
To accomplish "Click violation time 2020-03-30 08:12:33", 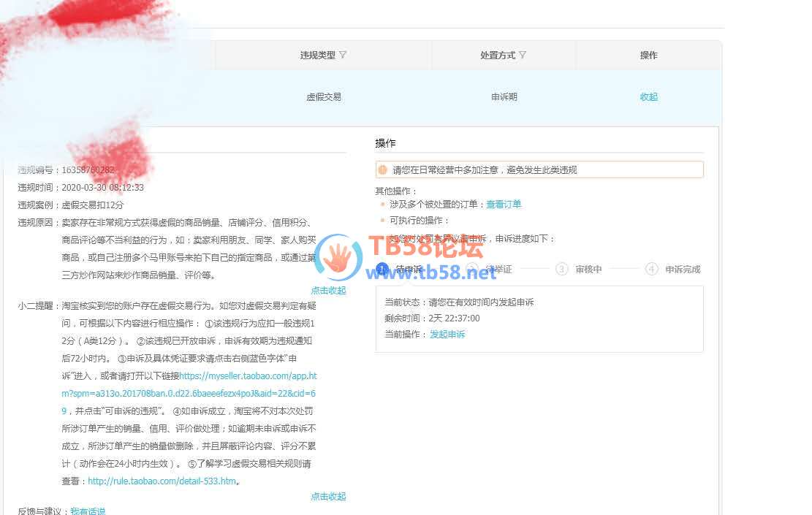I will 102,187.
